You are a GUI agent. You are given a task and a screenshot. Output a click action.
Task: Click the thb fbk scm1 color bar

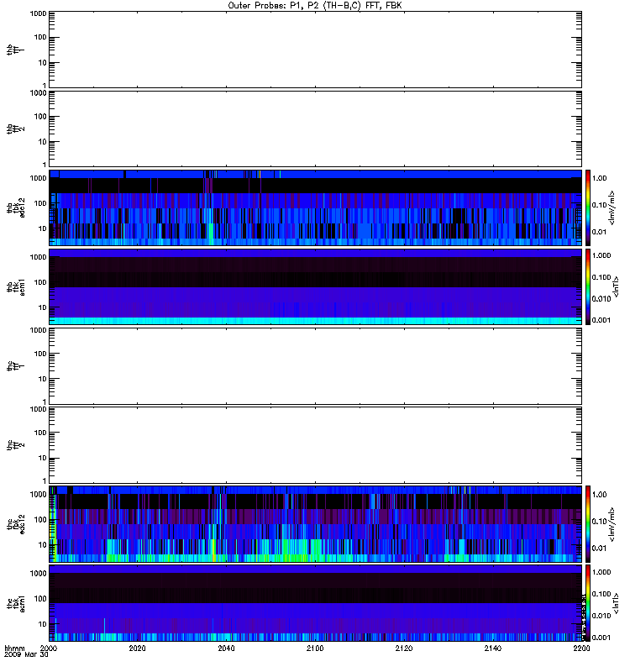pyautogui.click(x=588, y=286)
